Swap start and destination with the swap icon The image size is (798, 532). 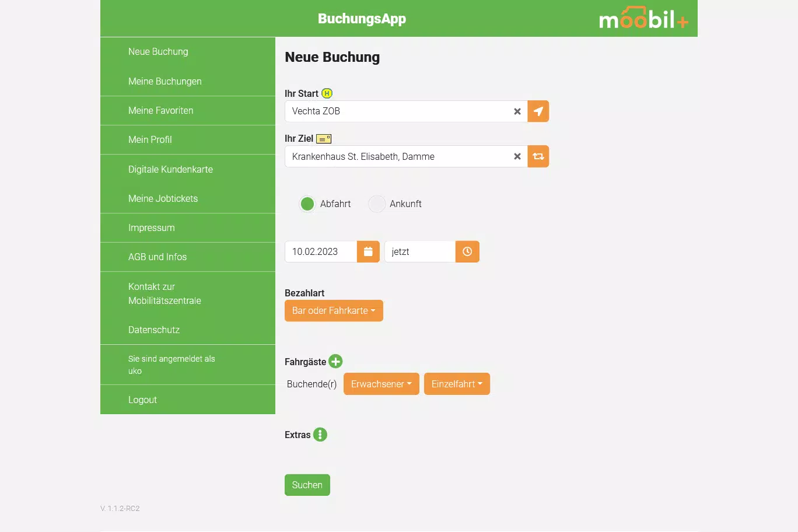[x=538, y=156]
